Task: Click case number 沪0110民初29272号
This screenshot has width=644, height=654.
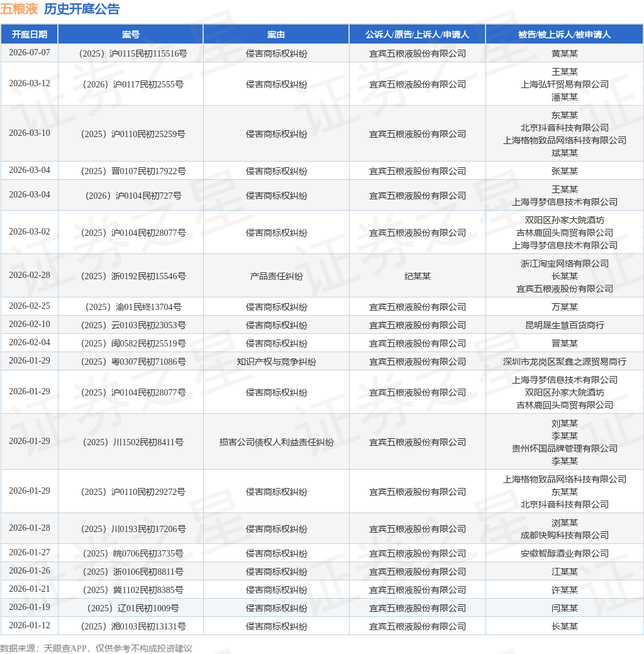Action: pos(133,492)
